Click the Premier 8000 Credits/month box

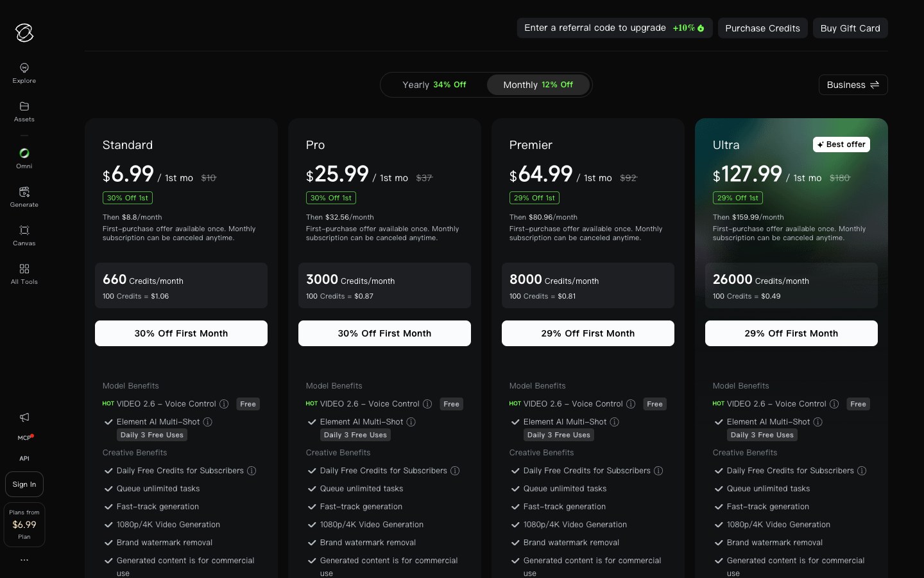[x=588, y=285]
